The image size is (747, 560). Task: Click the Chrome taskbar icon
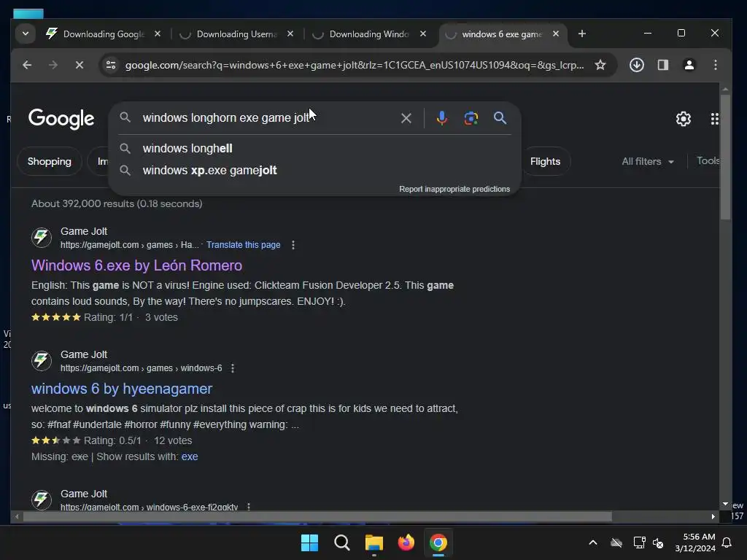tap(438, 542)
